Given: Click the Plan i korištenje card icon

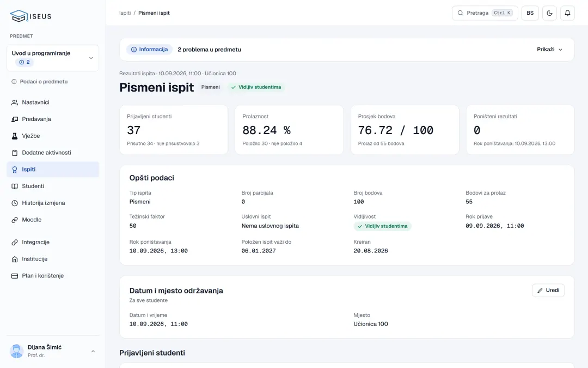Looking at the screenshot, I should click(15, 276).
